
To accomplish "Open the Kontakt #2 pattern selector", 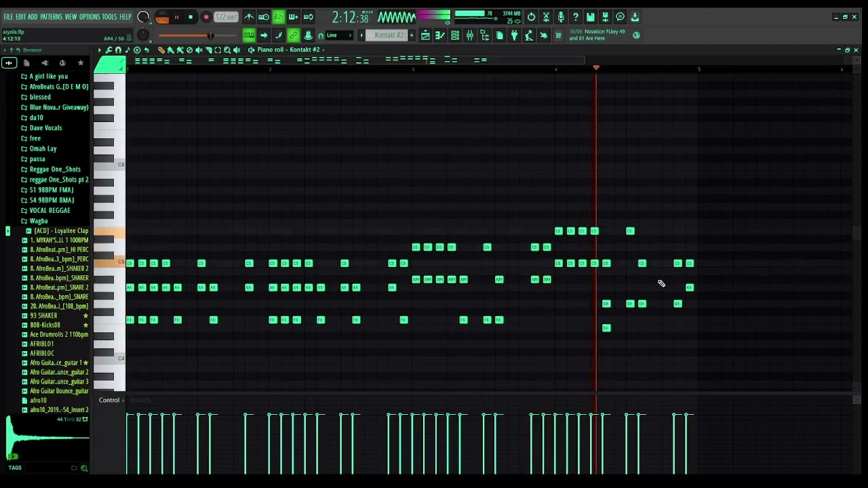I will (x=387, y=35).
